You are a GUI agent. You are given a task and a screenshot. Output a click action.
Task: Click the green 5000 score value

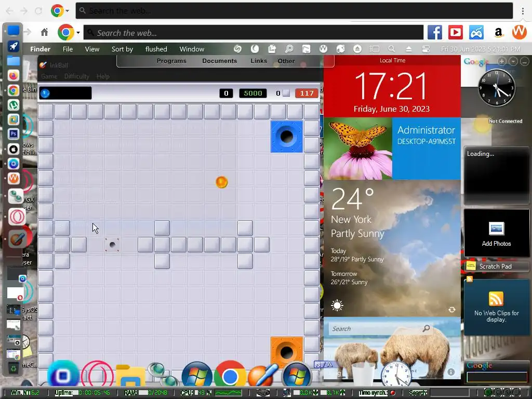pos(253,94)
